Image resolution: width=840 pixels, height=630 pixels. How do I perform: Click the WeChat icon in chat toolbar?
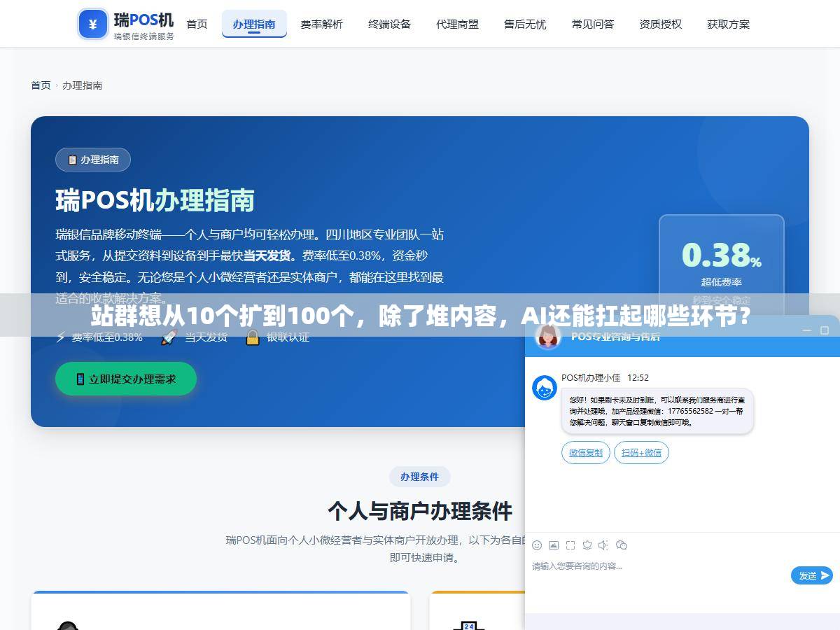click(x=622, y=545)
